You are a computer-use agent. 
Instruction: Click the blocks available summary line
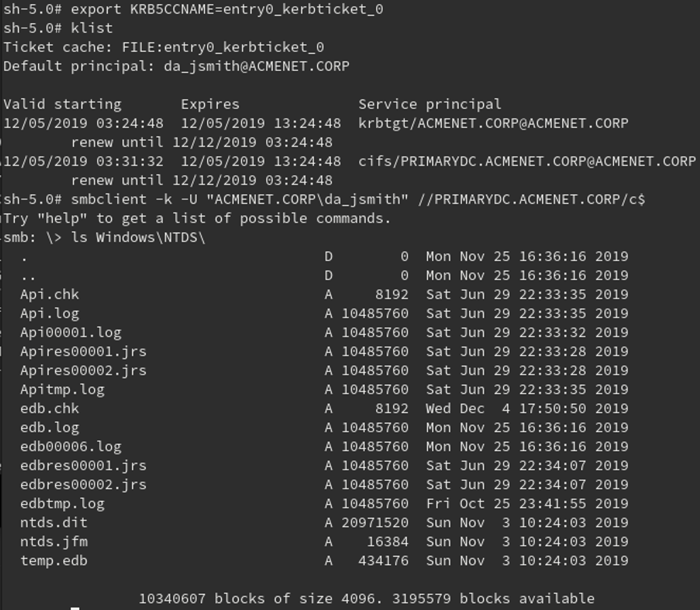click(366, 599)
